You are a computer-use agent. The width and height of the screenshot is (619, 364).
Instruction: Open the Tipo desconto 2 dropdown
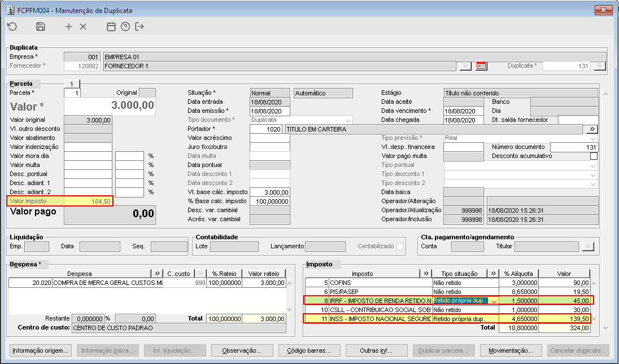593,184
